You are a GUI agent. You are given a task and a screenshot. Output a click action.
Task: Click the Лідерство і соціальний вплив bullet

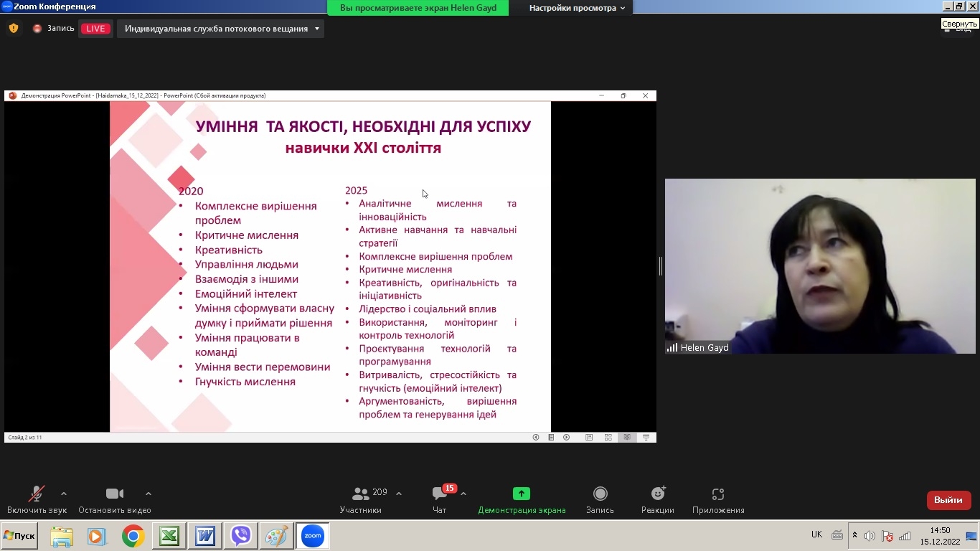coord(428,309)
